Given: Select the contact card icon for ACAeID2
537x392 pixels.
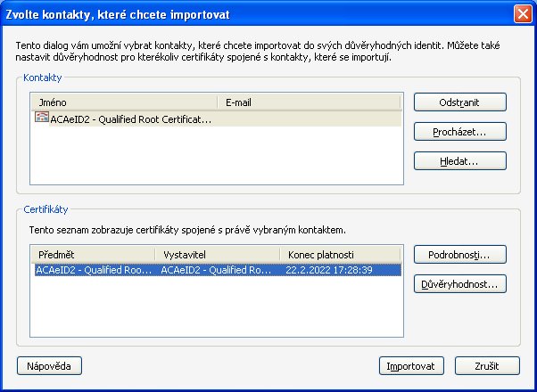Looking at the screenshot, I should click(41, 117).
